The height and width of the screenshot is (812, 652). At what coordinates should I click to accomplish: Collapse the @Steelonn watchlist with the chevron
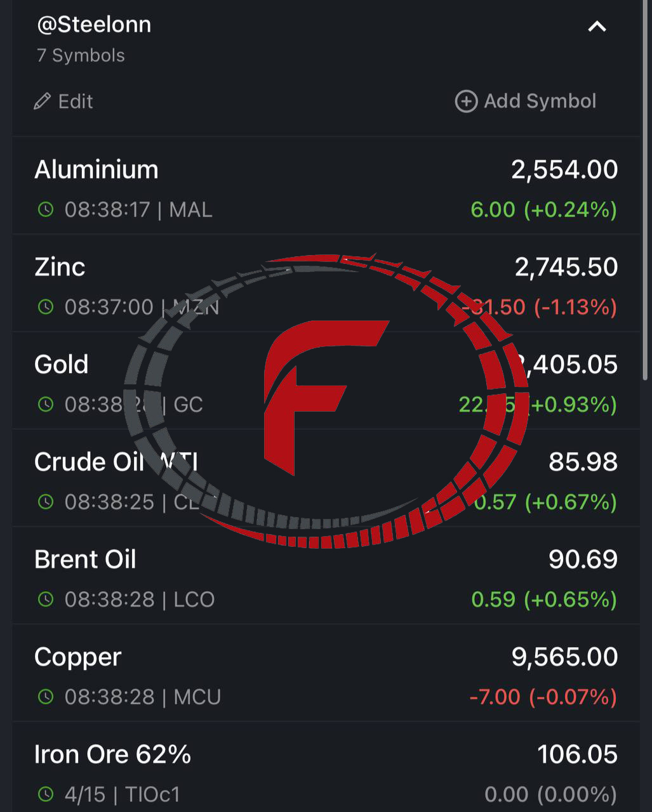click(597, 27)
